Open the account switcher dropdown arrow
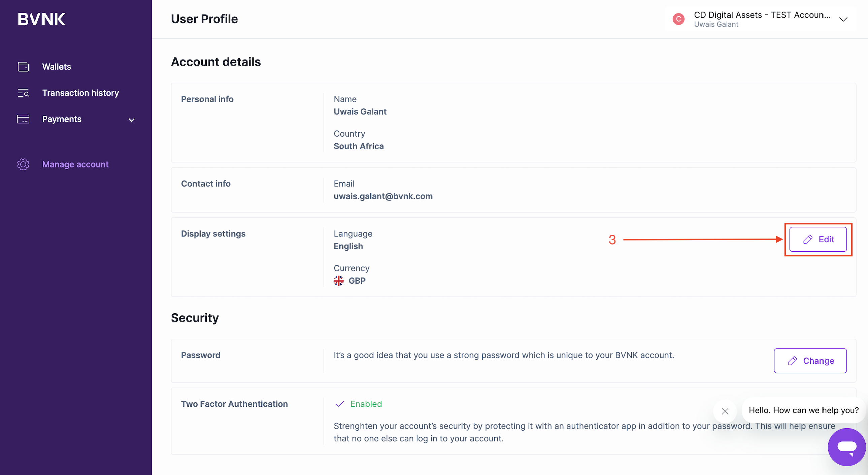The image size is (868, 475). click(x=843, y=19)
